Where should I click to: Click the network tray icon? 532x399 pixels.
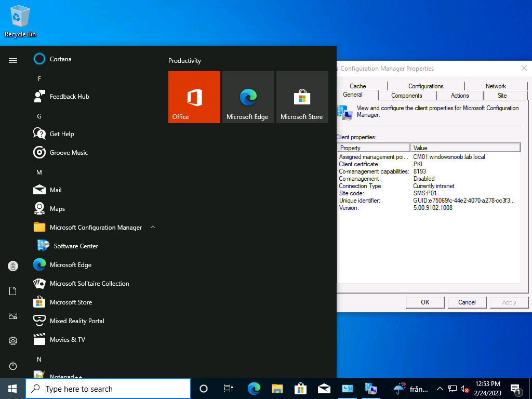click(453, 389)
